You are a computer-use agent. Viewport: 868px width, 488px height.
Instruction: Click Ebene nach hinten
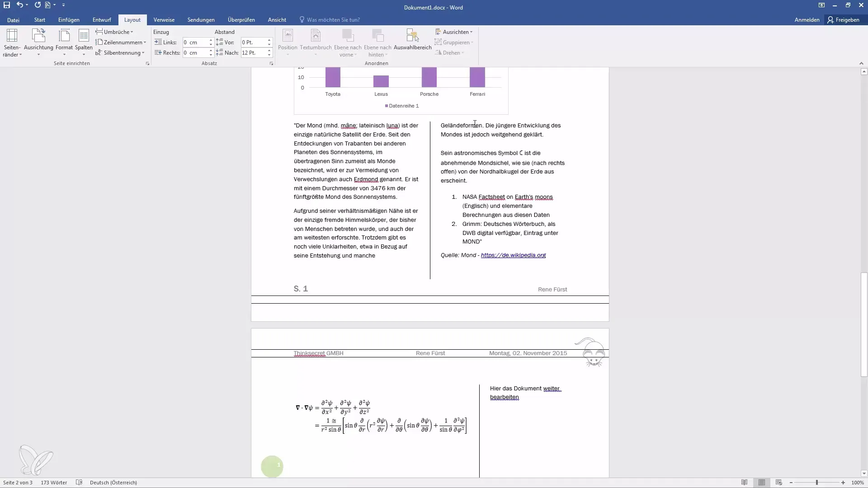[x=377, y=43]
